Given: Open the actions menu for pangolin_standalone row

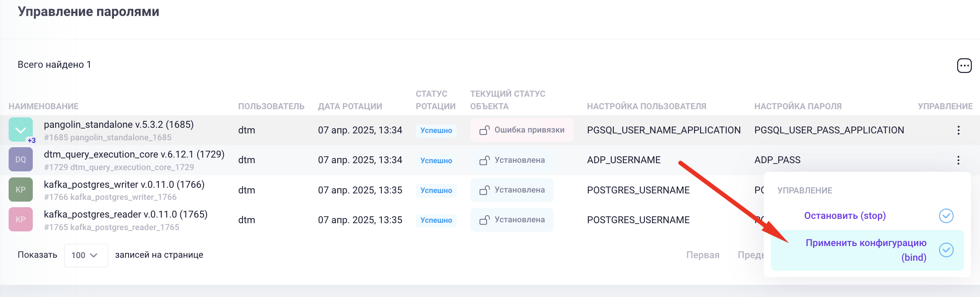Looking at the screenshot, I should pyautogui.click(x=958, y=130).
